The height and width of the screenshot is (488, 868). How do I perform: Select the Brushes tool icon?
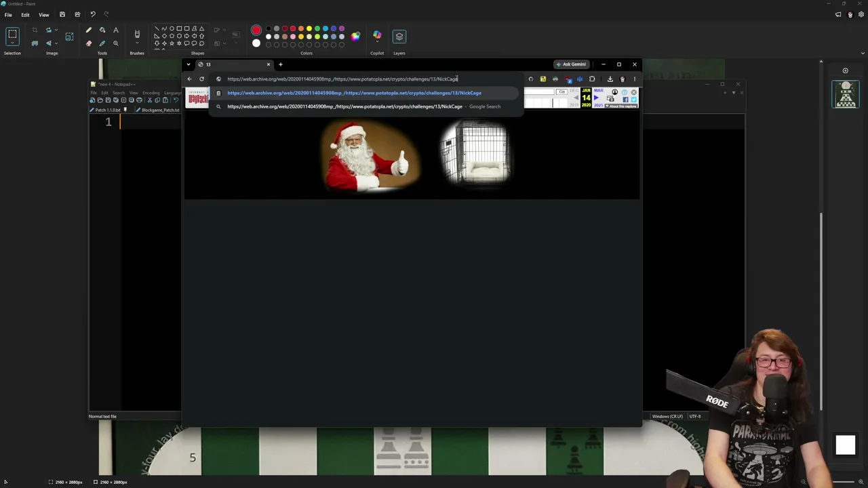coord(137,33)
